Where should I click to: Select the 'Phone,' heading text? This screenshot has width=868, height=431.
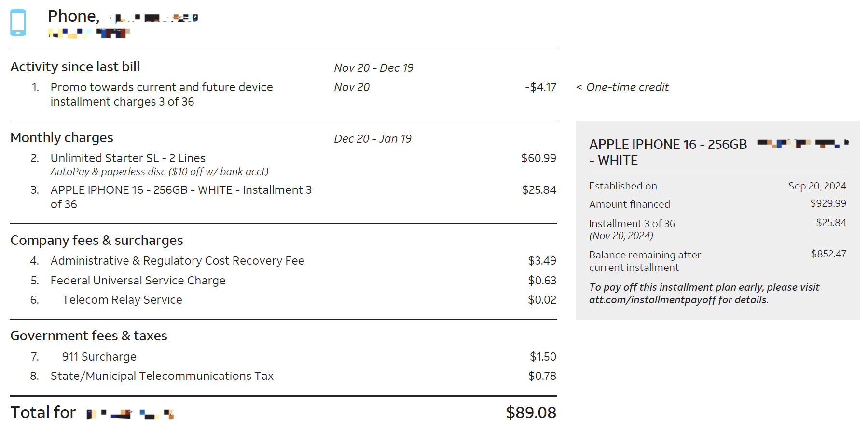pyautogui.click(x=73, y=16)
